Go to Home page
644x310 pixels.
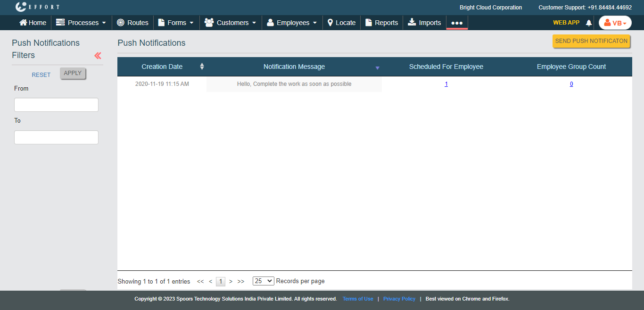pos(33,23)
